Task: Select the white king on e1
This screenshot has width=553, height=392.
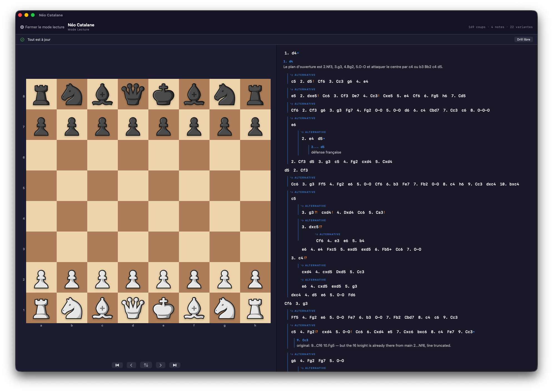Action: [164, 308]
